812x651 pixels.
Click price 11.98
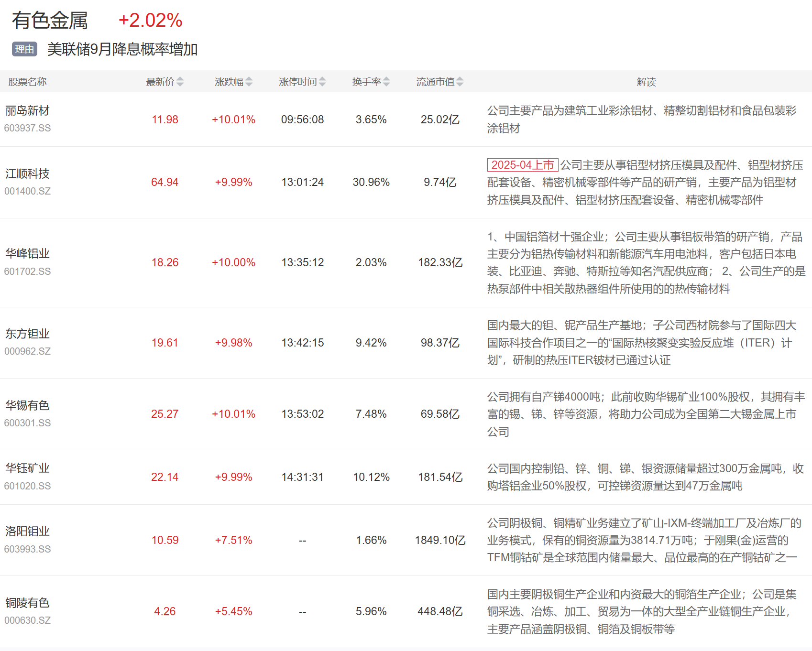(x=165, y=119)
